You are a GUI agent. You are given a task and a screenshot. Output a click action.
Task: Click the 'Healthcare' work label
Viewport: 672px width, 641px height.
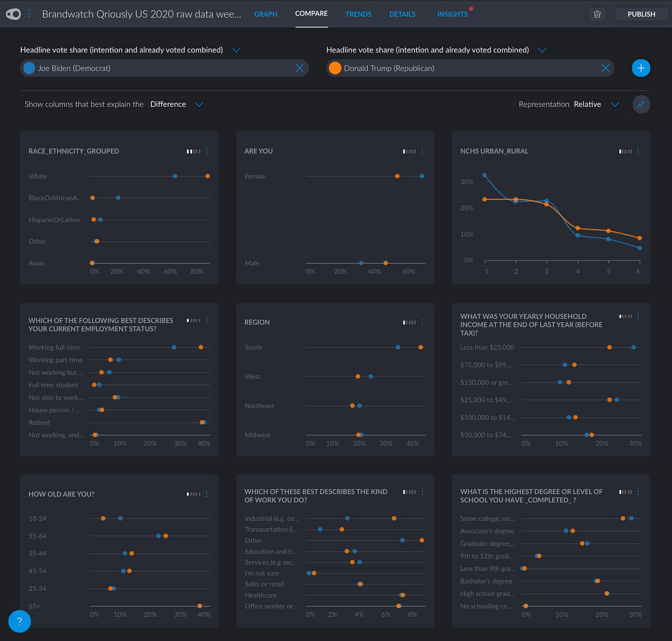click(x=261, y=595)
